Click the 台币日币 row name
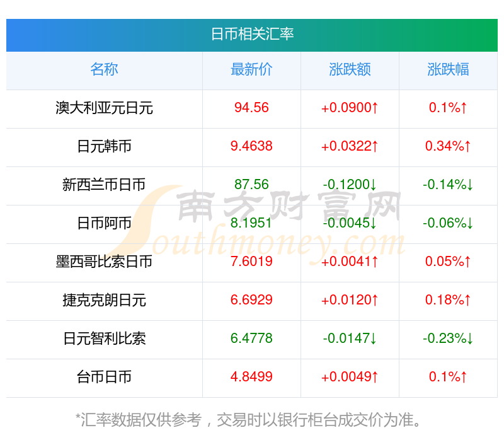 104,377
